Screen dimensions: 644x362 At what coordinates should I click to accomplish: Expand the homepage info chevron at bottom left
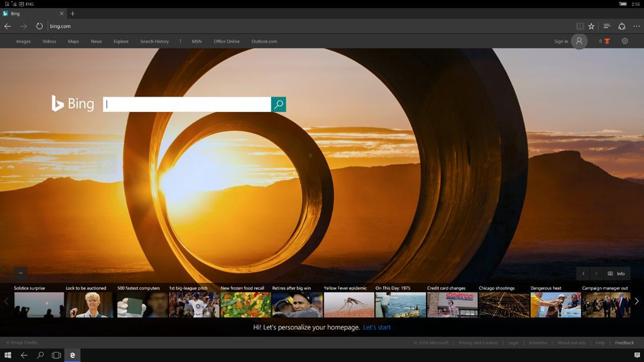click(20, 273)
